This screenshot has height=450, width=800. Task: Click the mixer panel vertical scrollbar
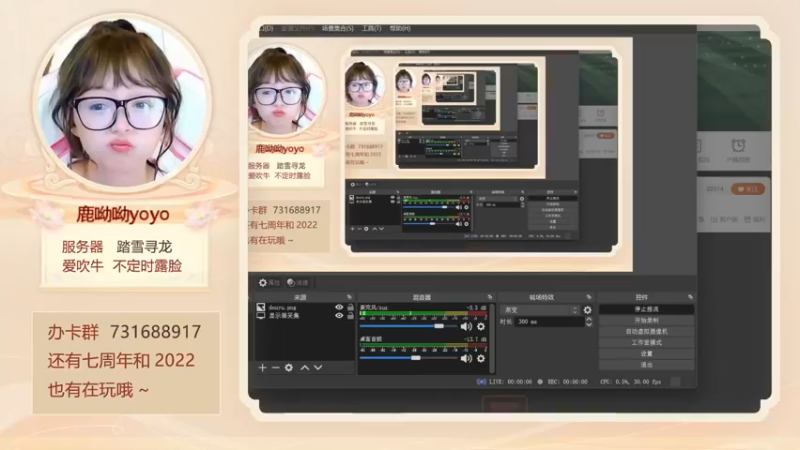point(492,338)
